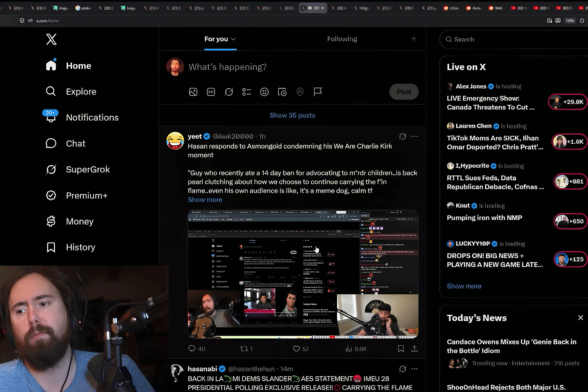Add a GIF to the post
Image resolution: width=588 pixels, height=392 pixels.
211,92
